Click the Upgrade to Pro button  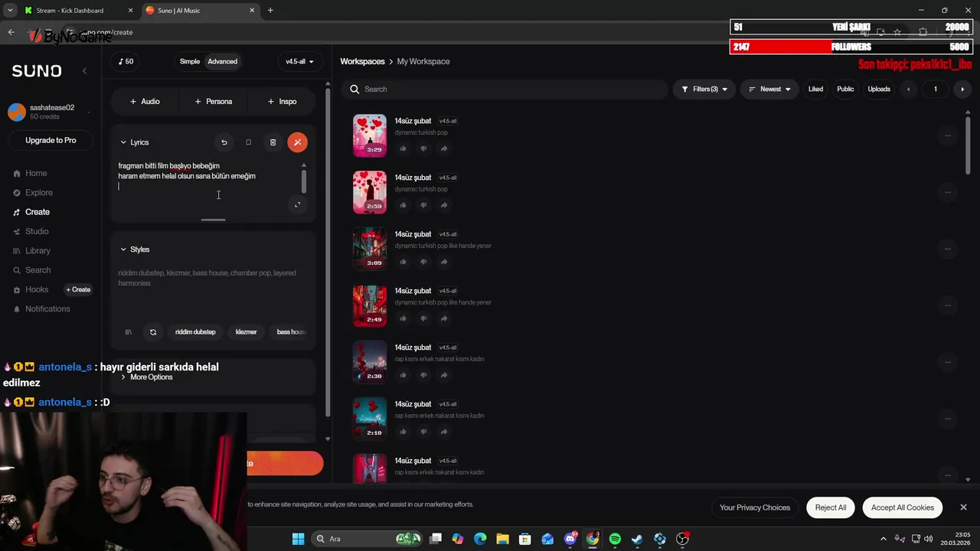pos(51,140)
